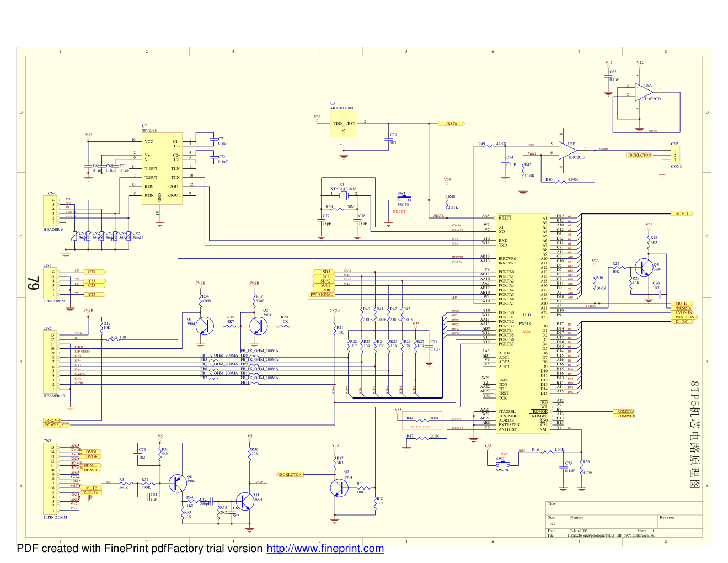Click the PW318 U1D main chip body
Image resolution: width=728 pixels, height=563 pixels.
coord(522,323)
